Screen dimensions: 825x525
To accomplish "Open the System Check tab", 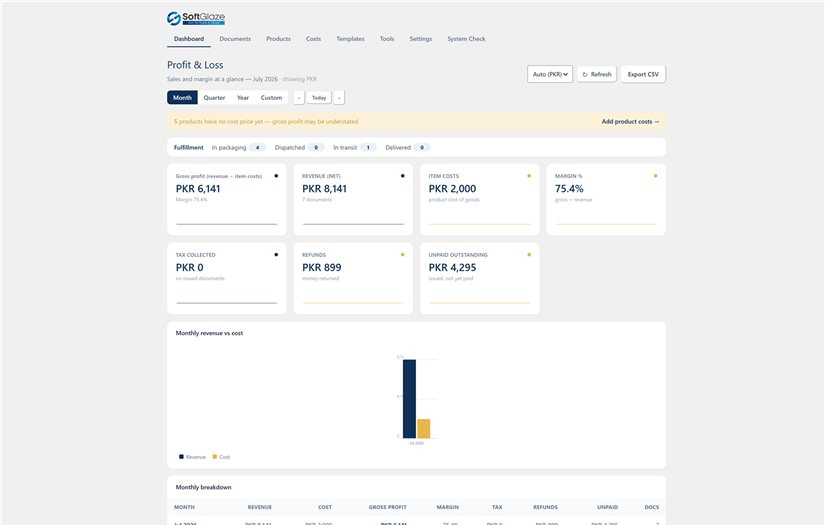I will pos(466,39).
